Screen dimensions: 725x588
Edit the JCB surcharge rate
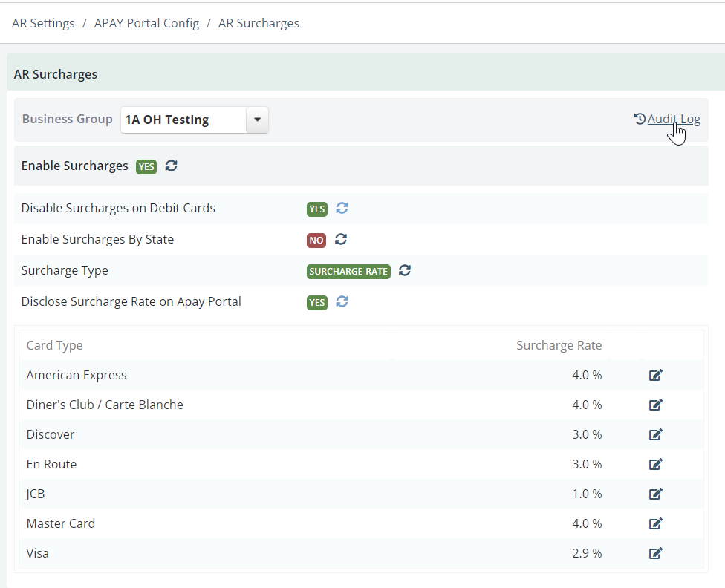(656, 494)
